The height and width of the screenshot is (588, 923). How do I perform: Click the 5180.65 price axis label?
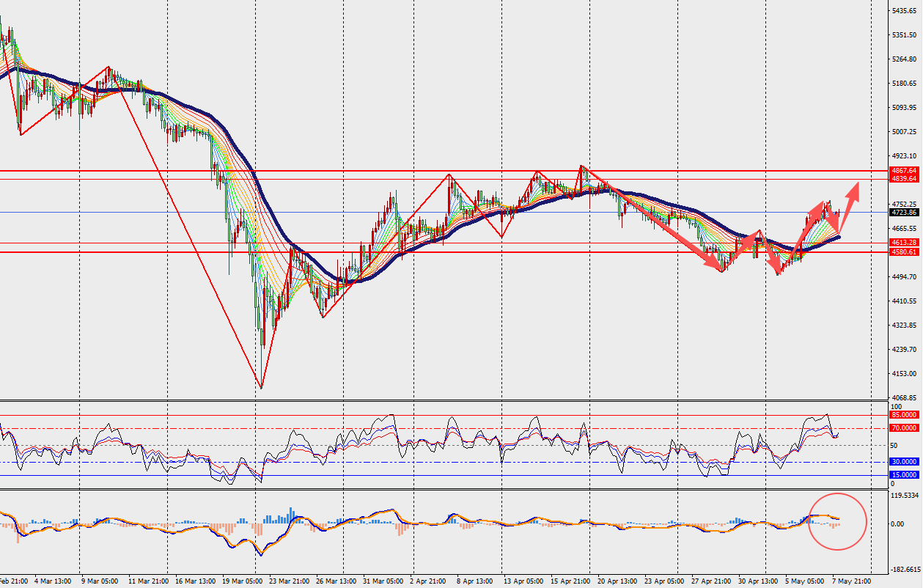pyautogui.click(x=905, y=84)
